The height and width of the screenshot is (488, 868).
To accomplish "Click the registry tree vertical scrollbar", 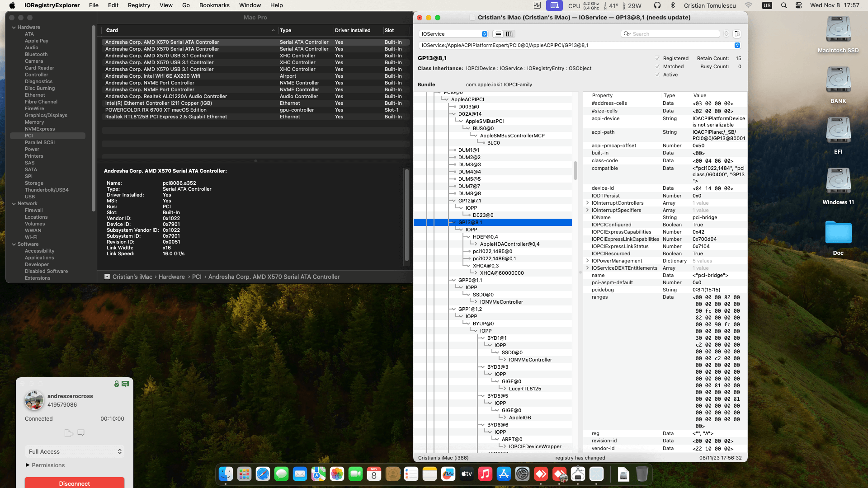I will tap(576, 171).
